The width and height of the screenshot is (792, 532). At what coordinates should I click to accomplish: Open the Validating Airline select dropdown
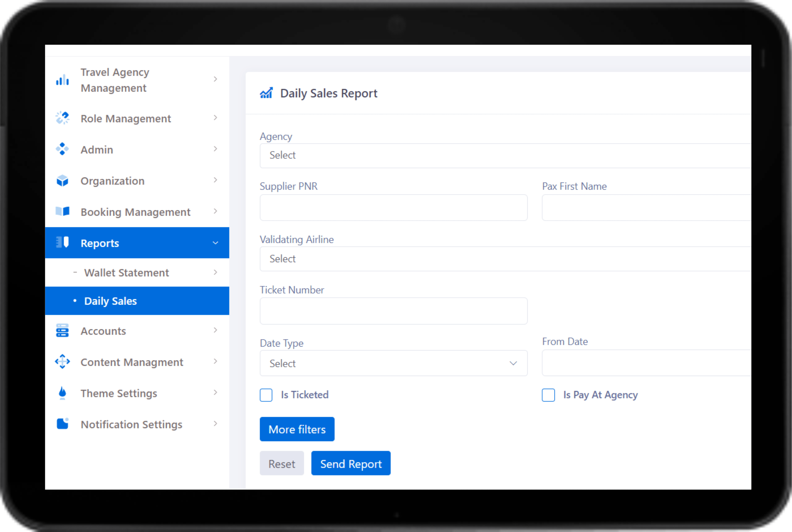click(505, 259)
